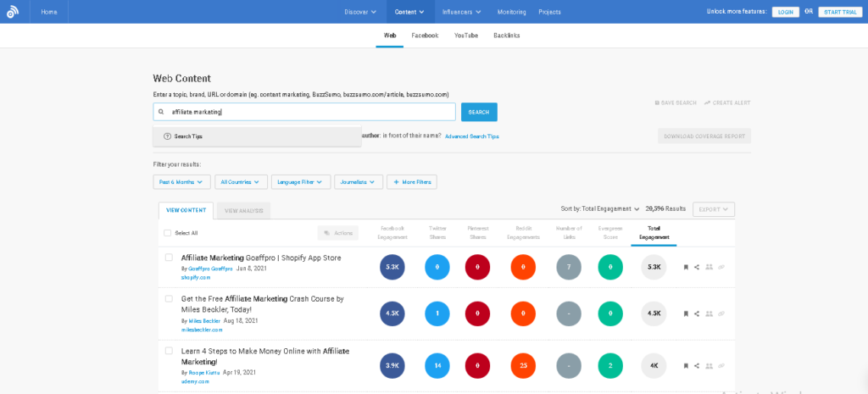
Task: Expand the Journalists filter dropdown
Action: (359, 181)
